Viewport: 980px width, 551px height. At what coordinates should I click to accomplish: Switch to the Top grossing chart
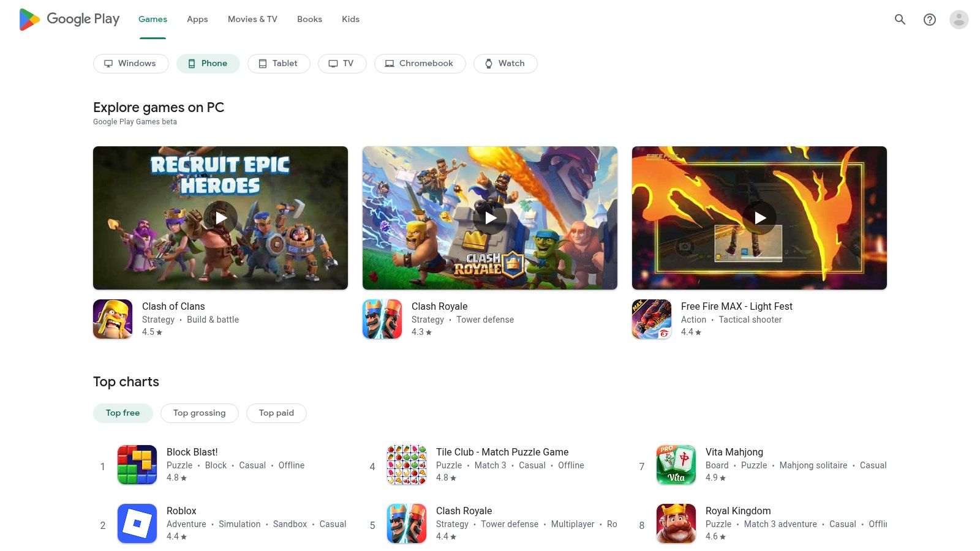(199, 413)
